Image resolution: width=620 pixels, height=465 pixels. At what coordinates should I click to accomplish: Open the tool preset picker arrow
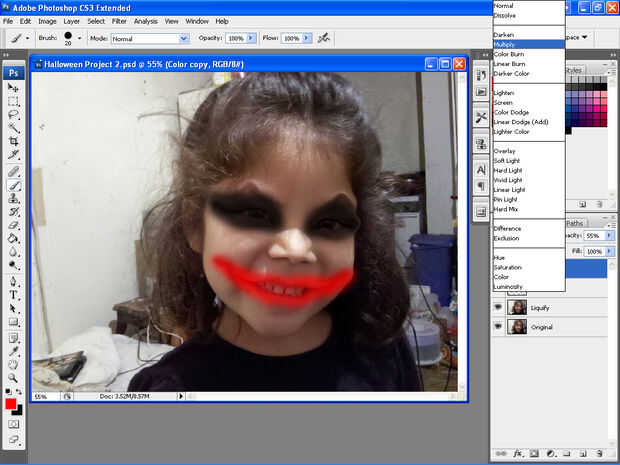pos(27,38)
